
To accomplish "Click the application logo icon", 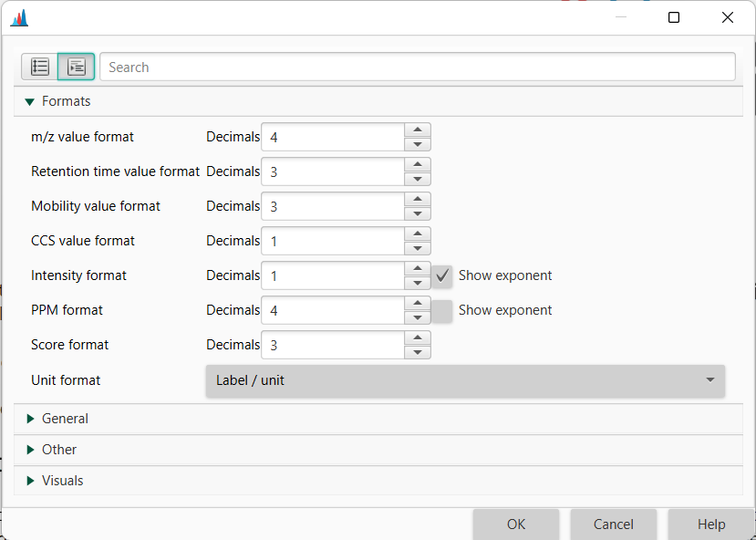I will coord(19,16).
